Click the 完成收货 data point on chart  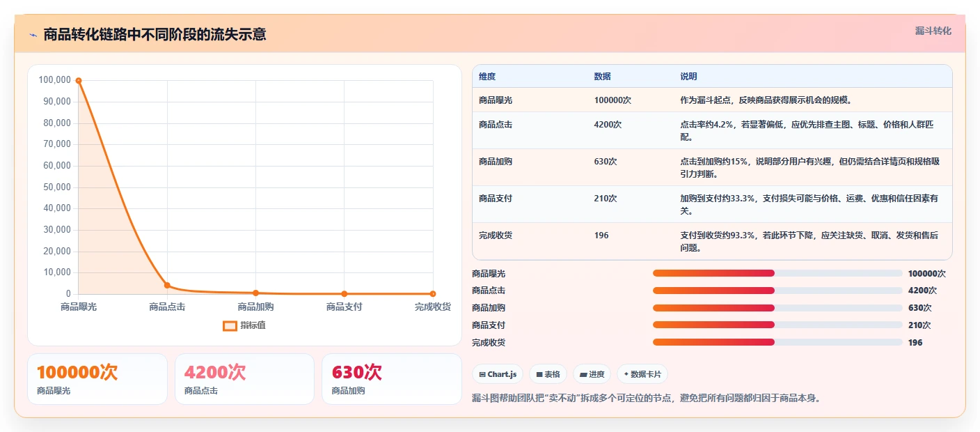432,293
